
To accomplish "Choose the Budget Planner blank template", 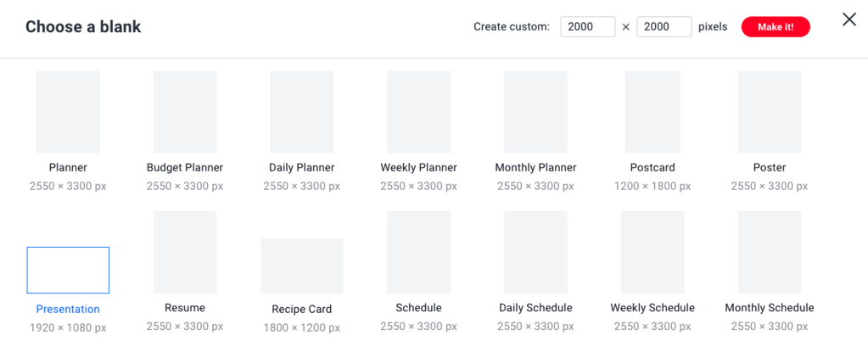I will pyautogui.click(x=185, y=112).
